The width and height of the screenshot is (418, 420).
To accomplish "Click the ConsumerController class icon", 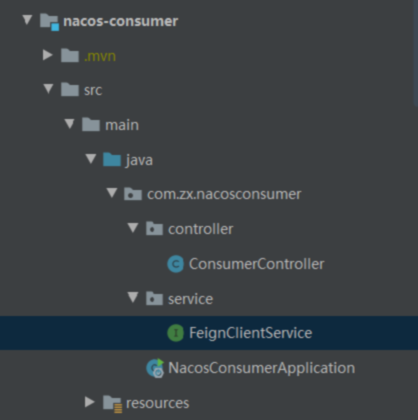I will point(176,264).
